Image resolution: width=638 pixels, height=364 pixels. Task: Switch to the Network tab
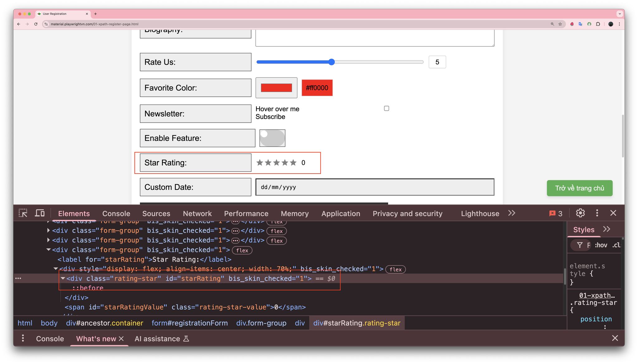click(197, 213)
